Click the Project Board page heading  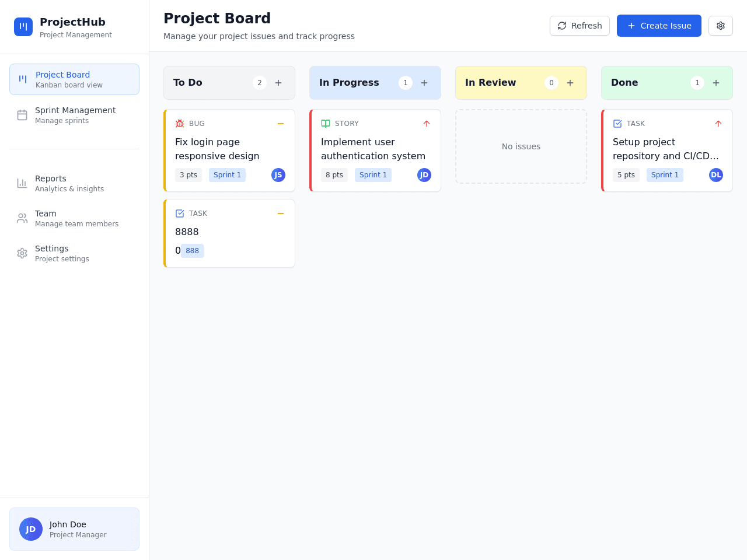[x=217, y=19]
